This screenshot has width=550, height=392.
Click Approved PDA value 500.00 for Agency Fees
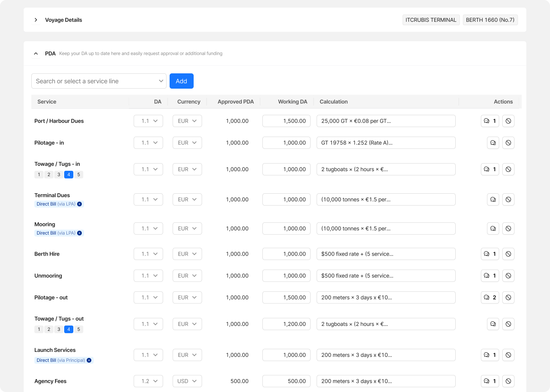(239, 381)
